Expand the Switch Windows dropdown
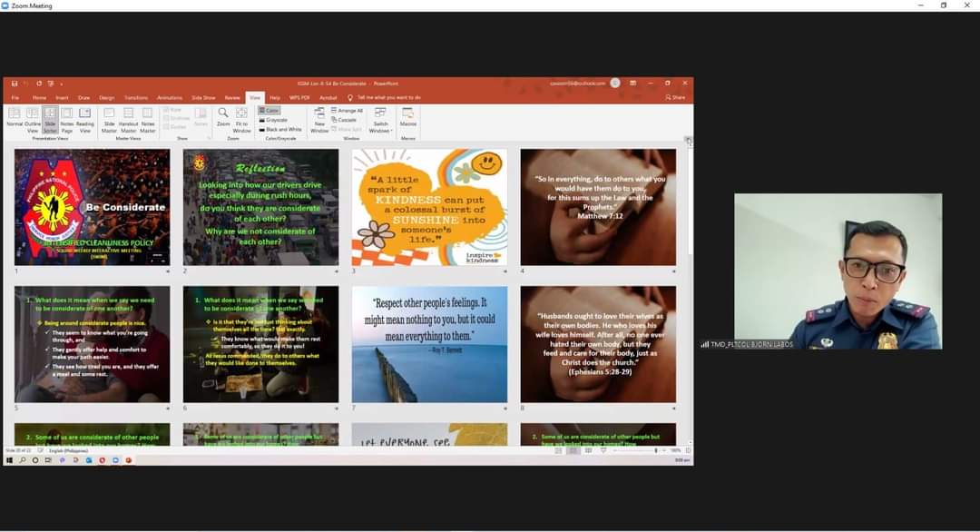Image resolution: width=980 pixels, height=532 pixels. [380, 120]
